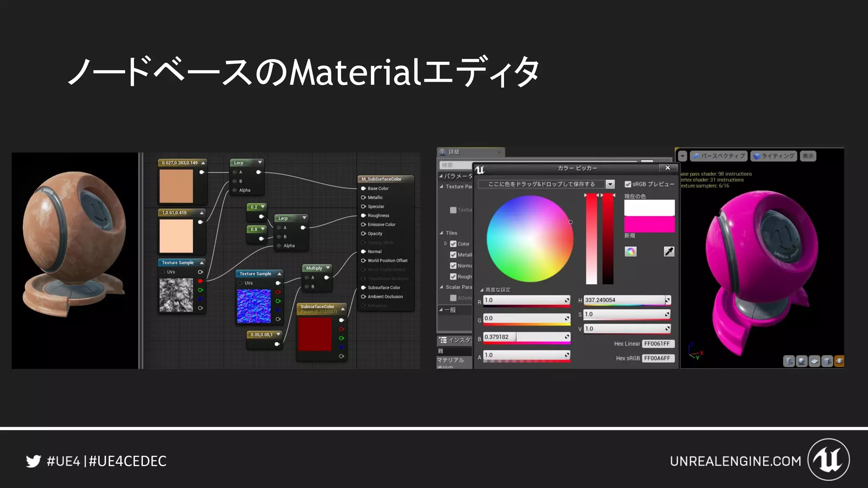Uncheck the Norma parameter checkbox
This screenshot has height=488, width=868.
453,266
